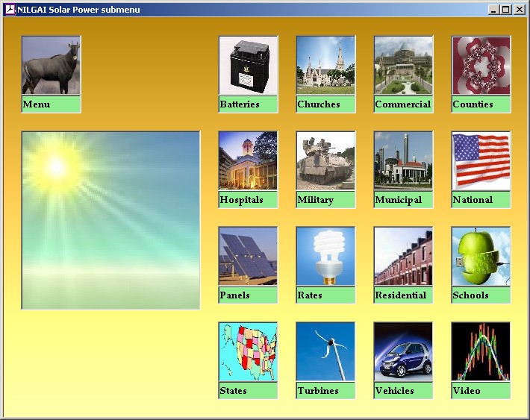530x420 pixels.
Task: Click the Counties fractal icon
Action: point(481,66)
